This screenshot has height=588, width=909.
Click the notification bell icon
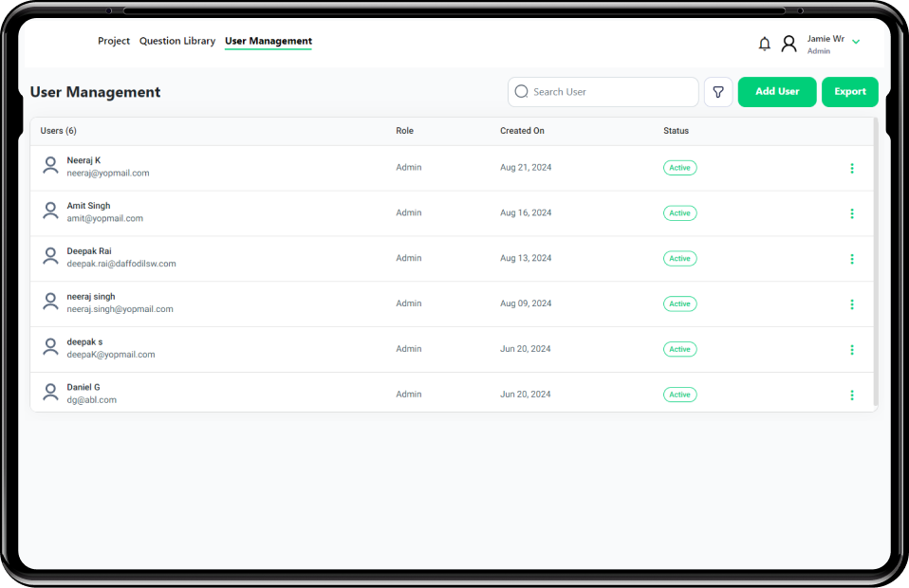click(x=765, y=44)
